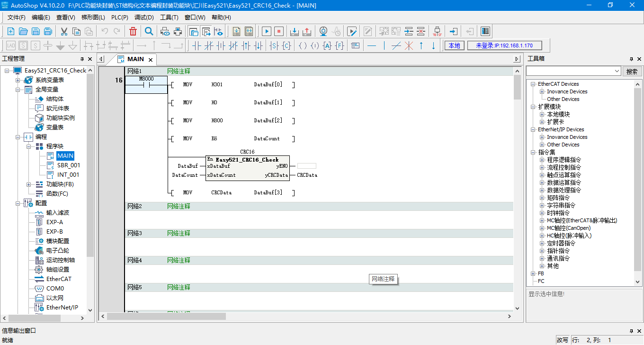Screen dimensions: 644x345
Task: Open the toolbox search dropdown arrow
Action: click(x=617, y=71)
